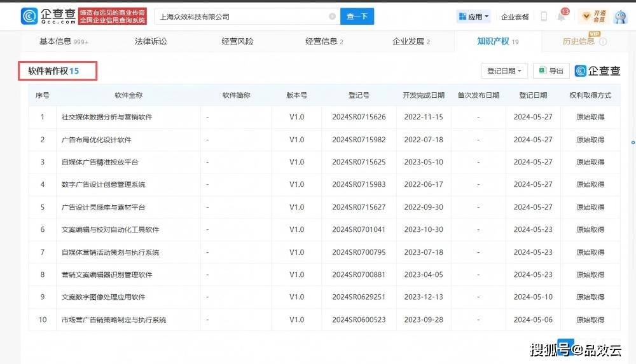Image resolution: width=636 pixels, height=364 pixels.
Task: Open notifications bell with 13 badge
Action: [x=562, y=17]
